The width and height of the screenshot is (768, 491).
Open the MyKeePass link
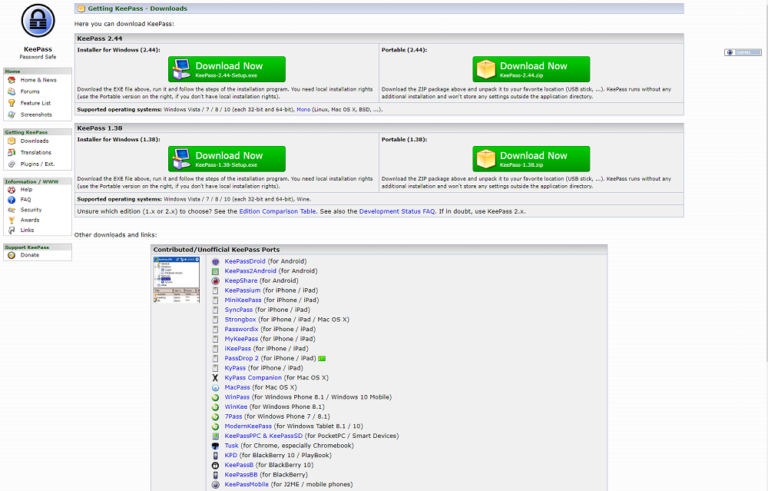pos(241,339)
